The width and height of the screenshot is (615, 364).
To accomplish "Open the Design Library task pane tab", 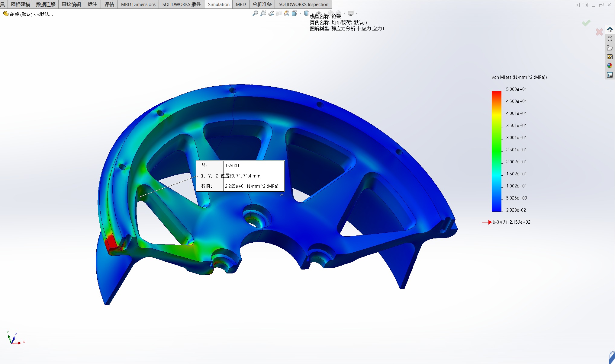I will pyautogui.click(x=610, y=39).
